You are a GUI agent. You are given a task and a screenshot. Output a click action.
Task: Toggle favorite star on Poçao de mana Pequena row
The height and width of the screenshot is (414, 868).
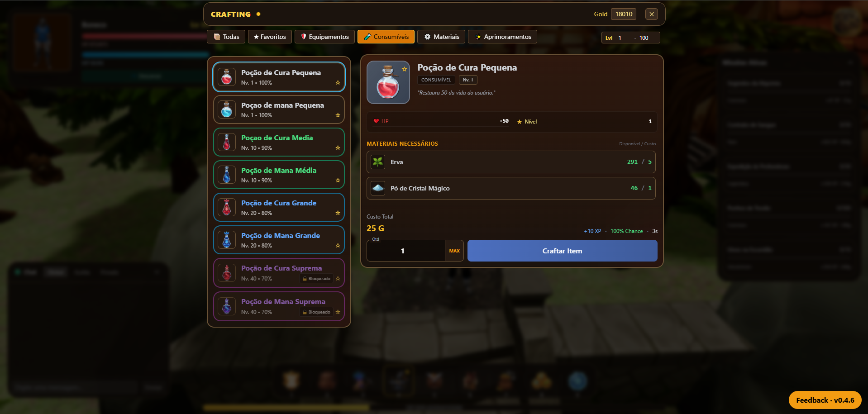point(338,115)
